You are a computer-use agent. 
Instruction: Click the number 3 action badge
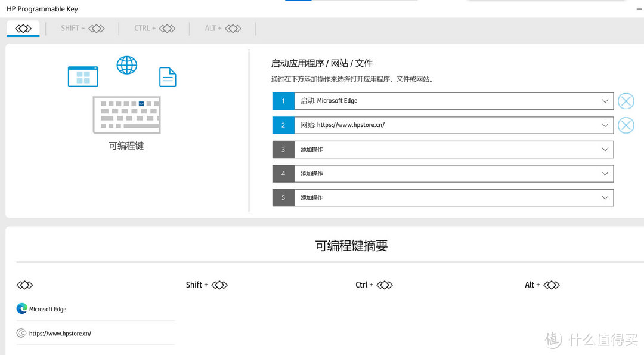283,150
